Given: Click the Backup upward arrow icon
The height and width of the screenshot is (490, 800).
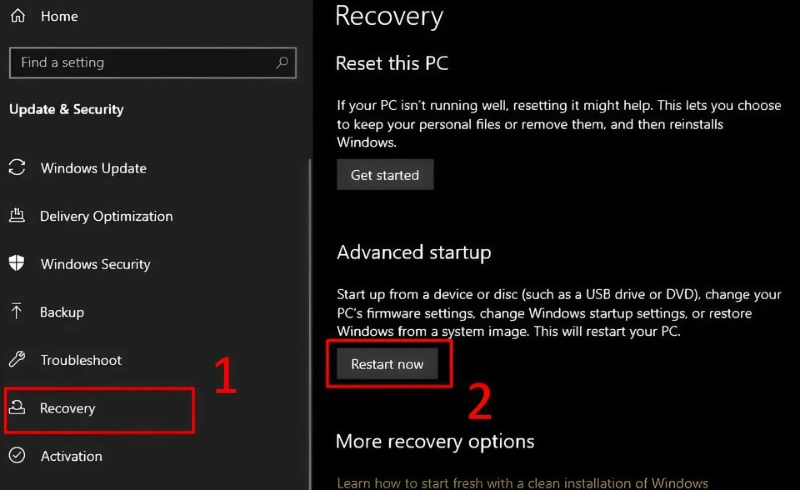Looking at the screenshot, I should point(16,311).
